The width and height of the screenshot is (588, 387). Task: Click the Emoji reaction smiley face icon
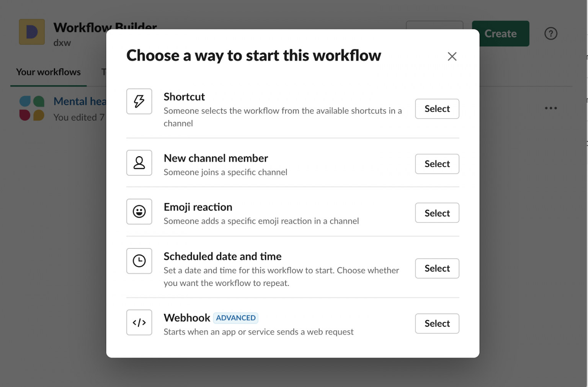tap(139, 212)
